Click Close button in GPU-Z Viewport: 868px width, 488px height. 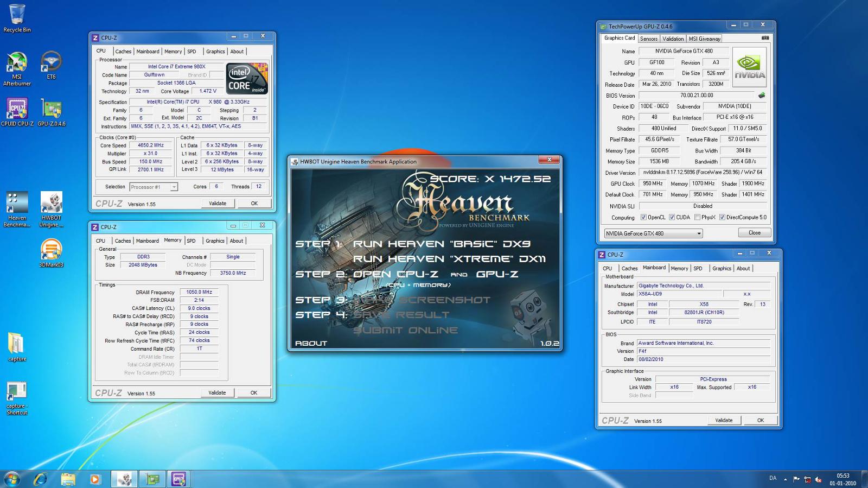point(755,233)
